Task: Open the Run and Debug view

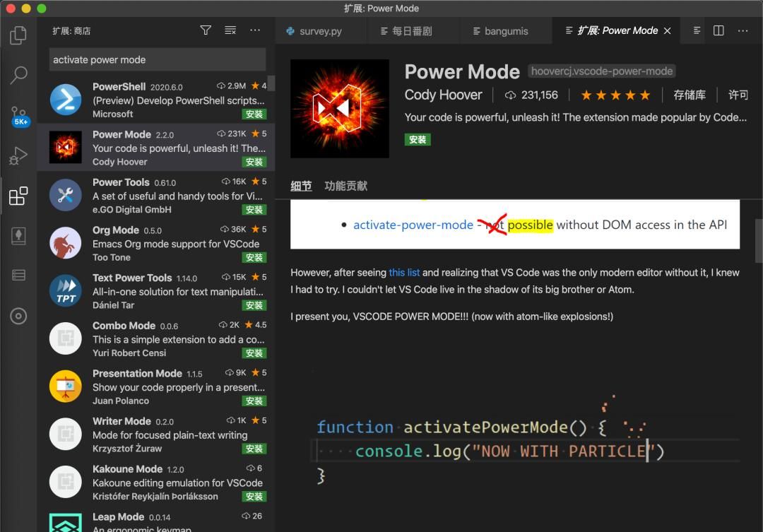Action: [19, 154]
